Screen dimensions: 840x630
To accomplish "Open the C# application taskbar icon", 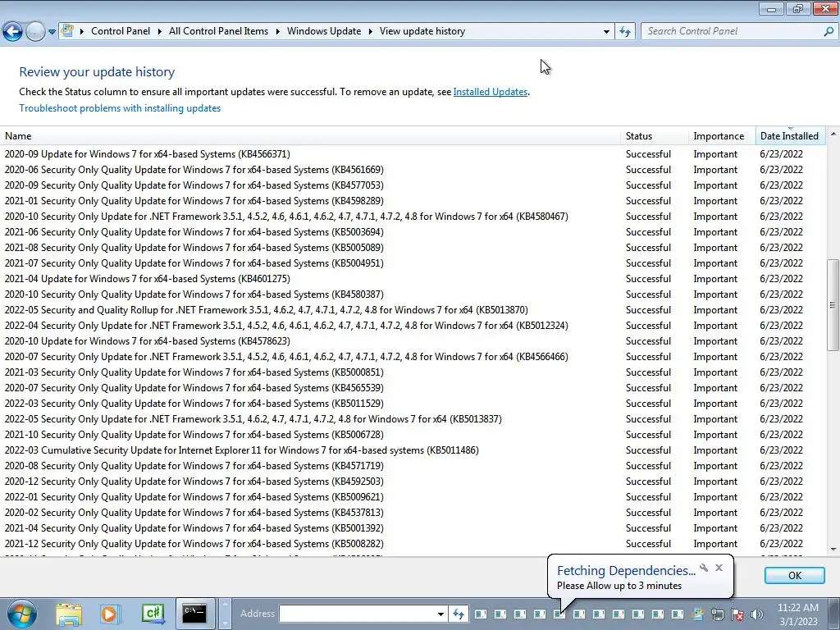I will point(153,614).
